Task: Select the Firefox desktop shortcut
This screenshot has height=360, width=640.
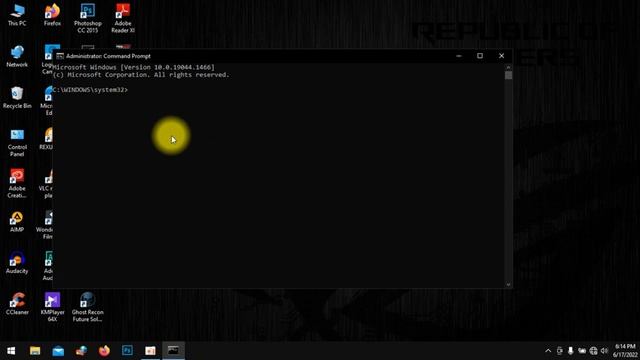Action: click(x=52, y=15)
